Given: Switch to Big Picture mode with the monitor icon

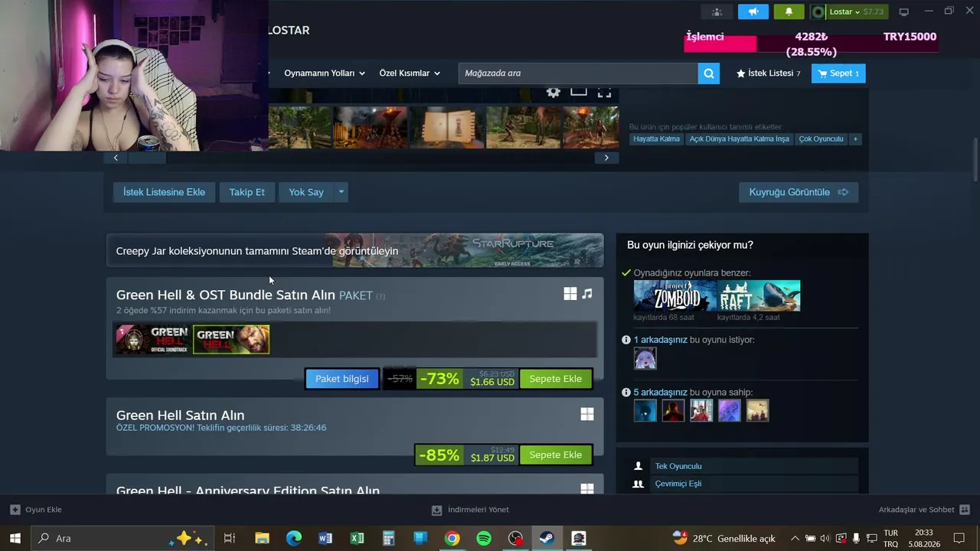Looking at the screenshot, I should coord(903,11).
